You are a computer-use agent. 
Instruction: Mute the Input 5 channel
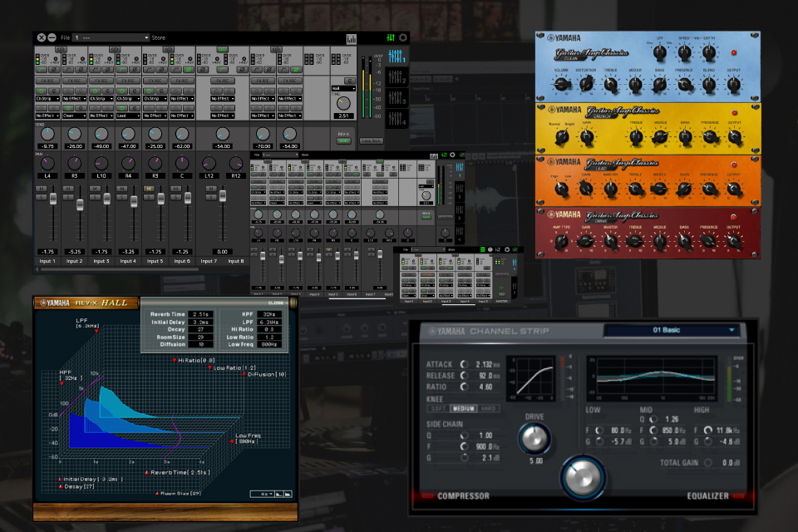(150, 190)
